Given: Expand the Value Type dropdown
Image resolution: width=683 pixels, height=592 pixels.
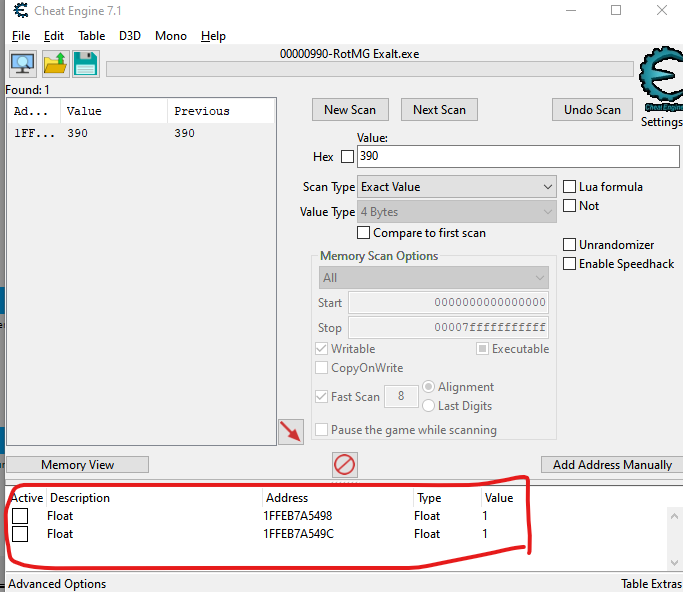Looking at the screenshot, I should (456, 212).
